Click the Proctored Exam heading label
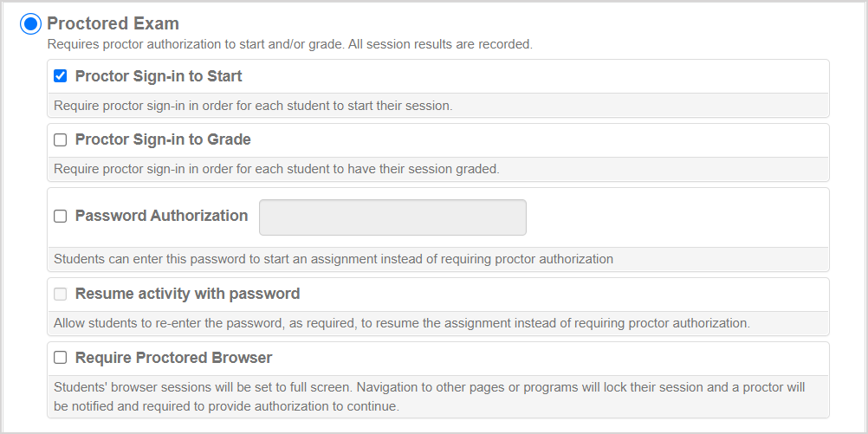 pos(113,24)
